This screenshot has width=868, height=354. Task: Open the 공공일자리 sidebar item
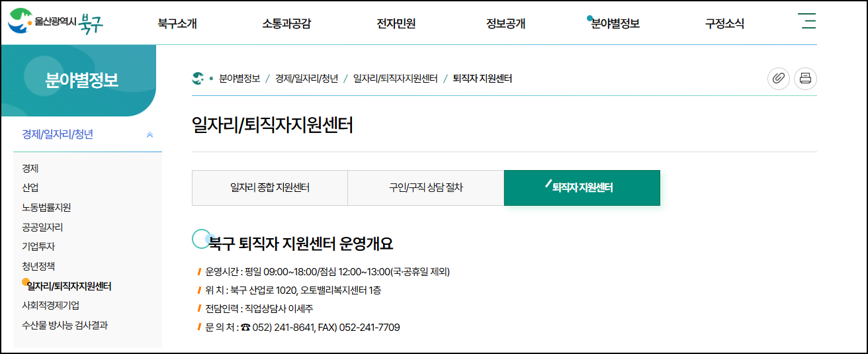click(x=42, y=227)
